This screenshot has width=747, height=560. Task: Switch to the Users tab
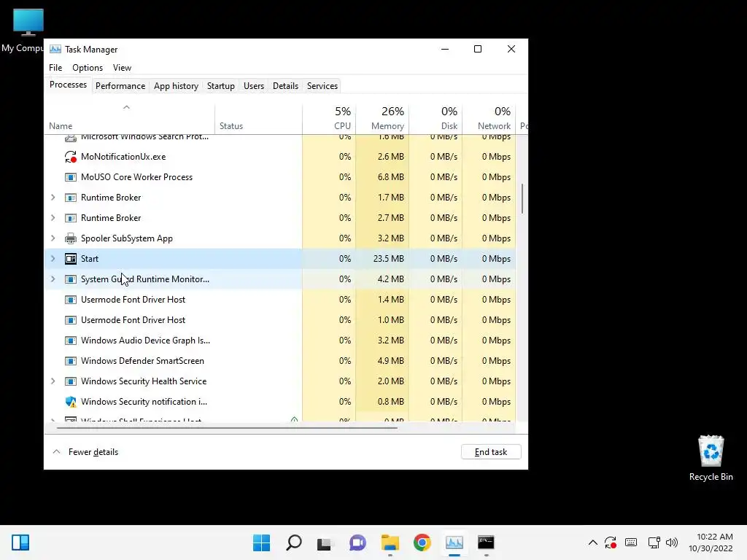(254, 86)
